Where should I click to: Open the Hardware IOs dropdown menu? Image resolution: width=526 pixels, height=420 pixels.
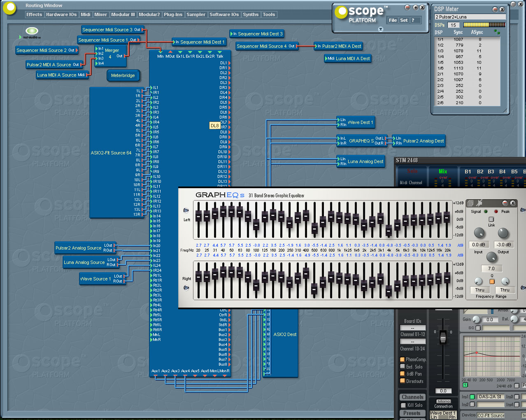[x=61, y=14]
